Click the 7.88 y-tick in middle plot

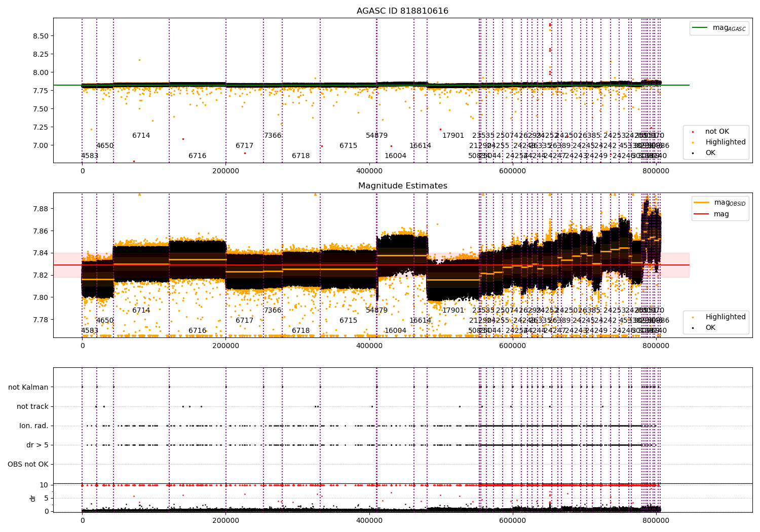41,209
